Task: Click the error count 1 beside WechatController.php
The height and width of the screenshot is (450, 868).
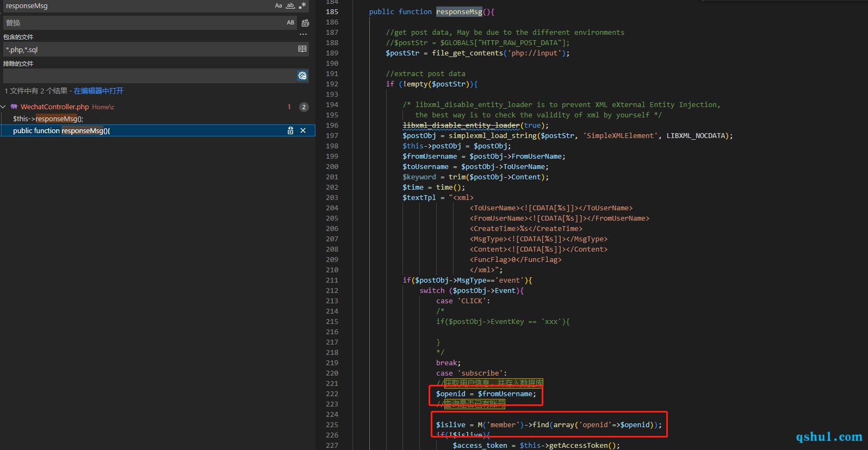Action: click(x=289, y=107)
